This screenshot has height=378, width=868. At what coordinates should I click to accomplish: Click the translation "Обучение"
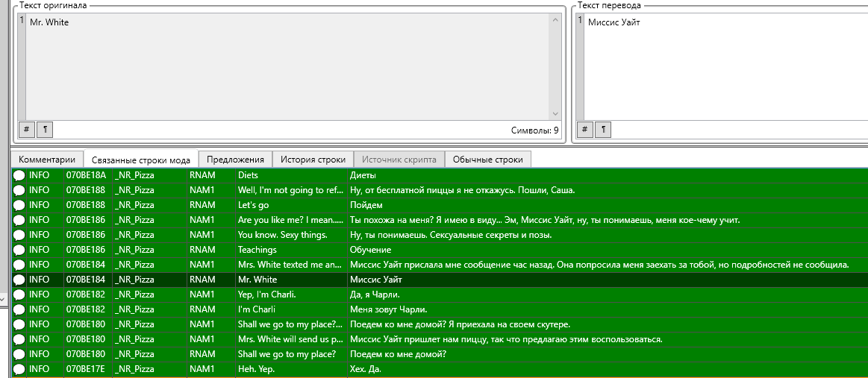coord(370,250)
